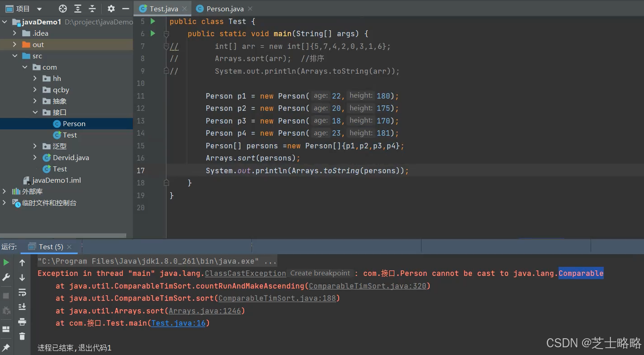Collapse the src folder
Image resolution: width=644 pixels, height=355 pixels.
14,56
